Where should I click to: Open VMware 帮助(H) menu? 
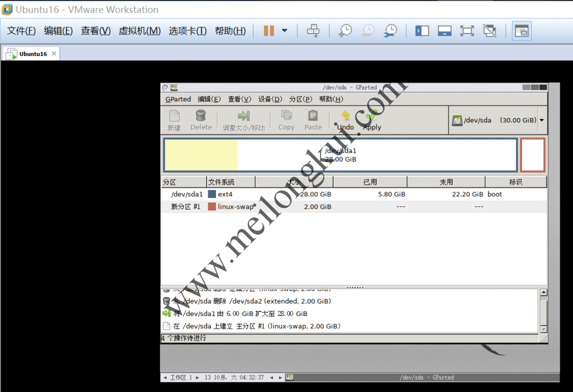pos(230,31)
